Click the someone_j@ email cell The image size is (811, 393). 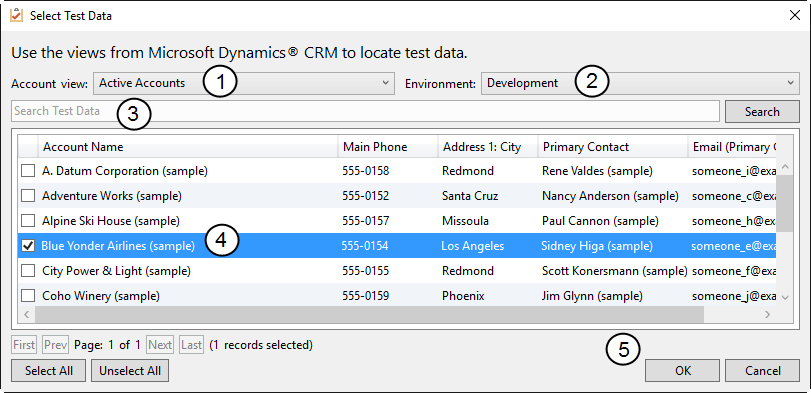click(734, 296)
